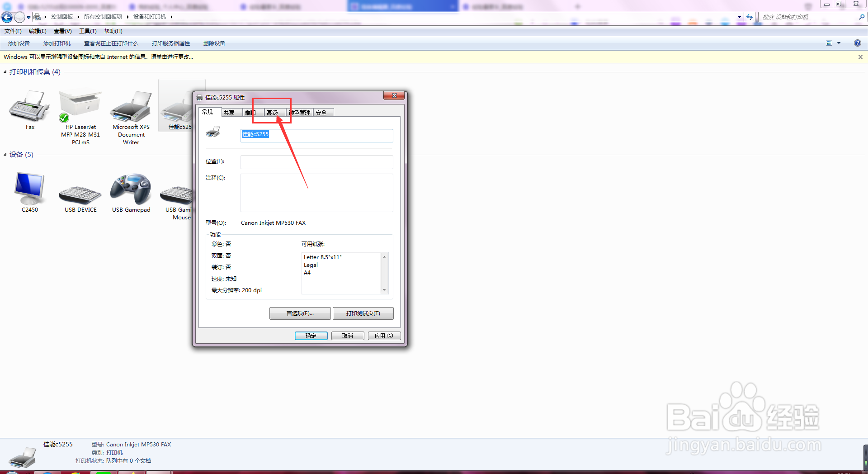The image size is (868, 474).
Task: Select the USB Gamepad device icon
Action: [x=131, y=189]
